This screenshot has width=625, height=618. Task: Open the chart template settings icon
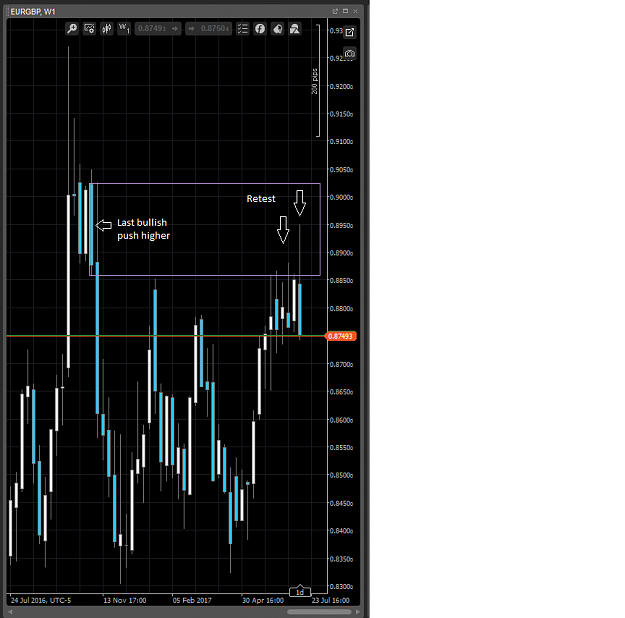[89, 29]
